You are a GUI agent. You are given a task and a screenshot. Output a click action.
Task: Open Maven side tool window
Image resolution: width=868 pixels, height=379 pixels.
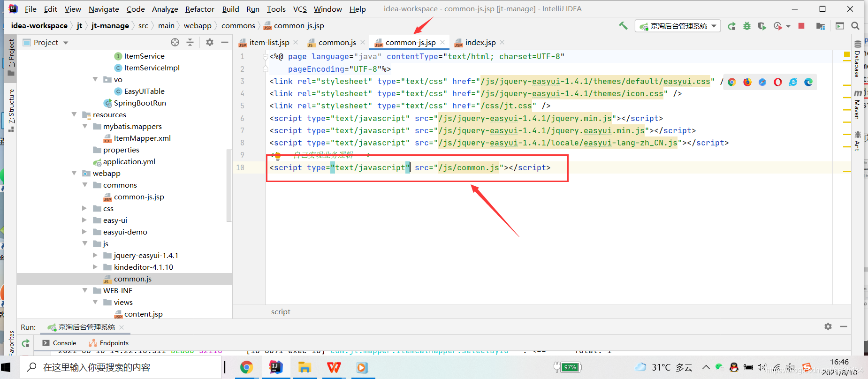[x=857, y=105]
